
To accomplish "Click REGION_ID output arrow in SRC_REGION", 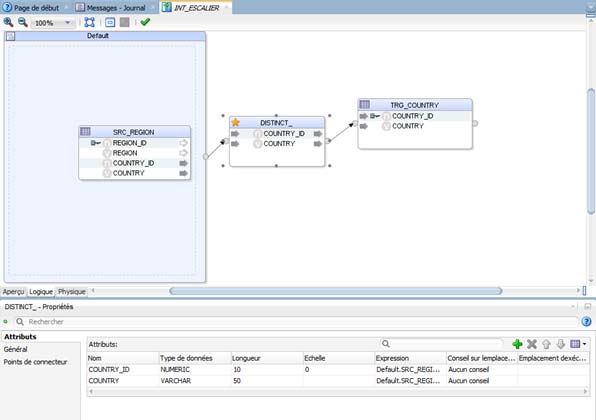I will click(x=183, y=143).
